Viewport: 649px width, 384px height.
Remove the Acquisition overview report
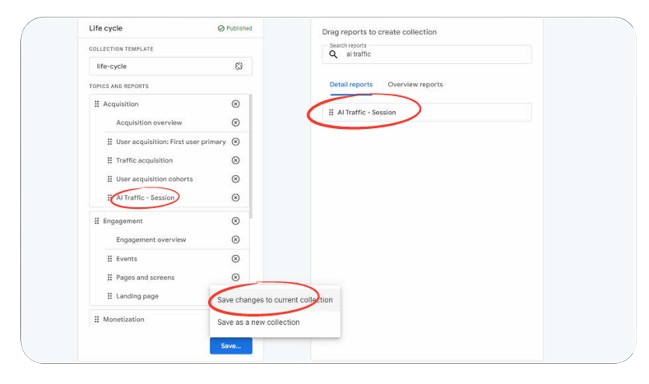click(236, 122)
